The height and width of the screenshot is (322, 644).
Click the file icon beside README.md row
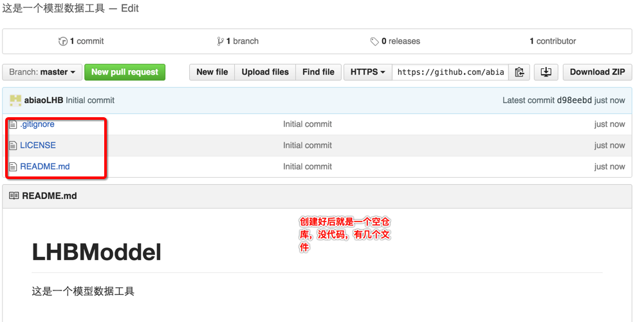click(13, 167)
